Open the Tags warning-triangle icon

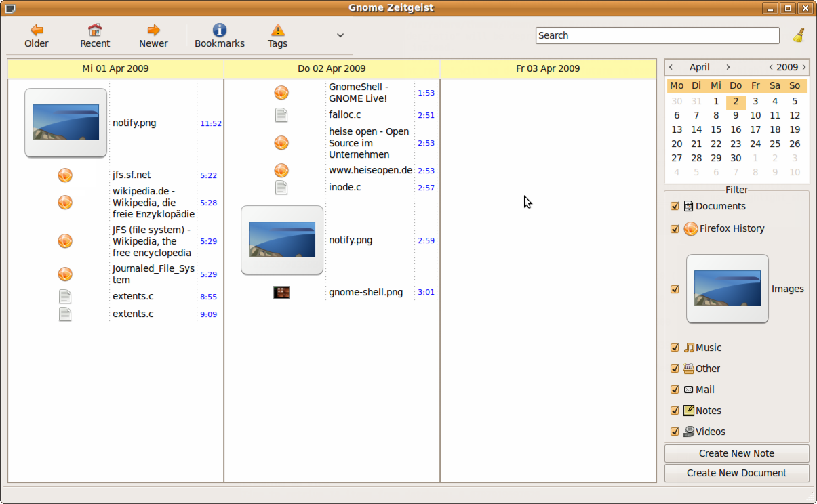tap(277, 30)
